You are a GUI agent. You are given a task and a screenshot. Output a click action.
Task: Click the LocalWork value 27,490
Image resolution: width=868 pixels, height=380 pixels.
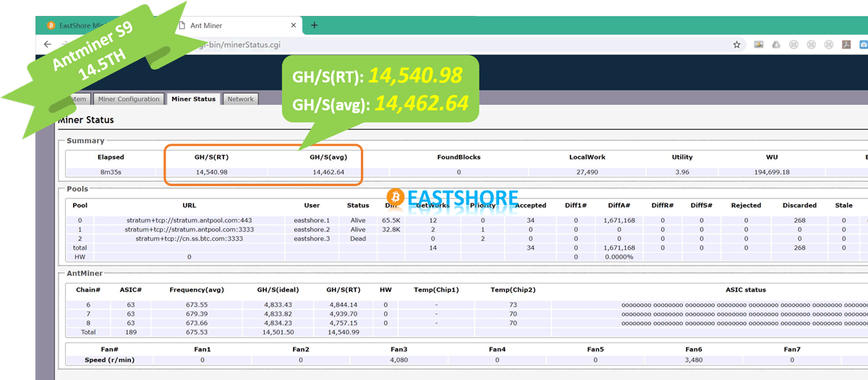pos(587,172)
